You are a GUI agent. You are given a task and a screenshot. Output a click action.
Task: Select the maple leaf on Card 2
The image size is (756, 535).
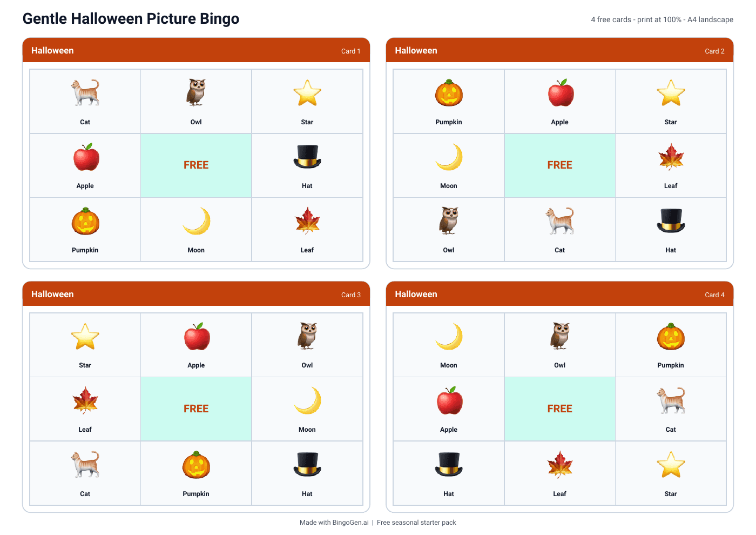pos(671,157)
